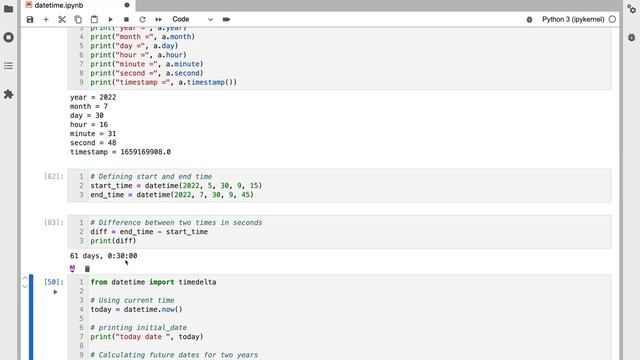640x360 pixels.
Task: Open the file browser sidebar
Action: tap(8, 9)
